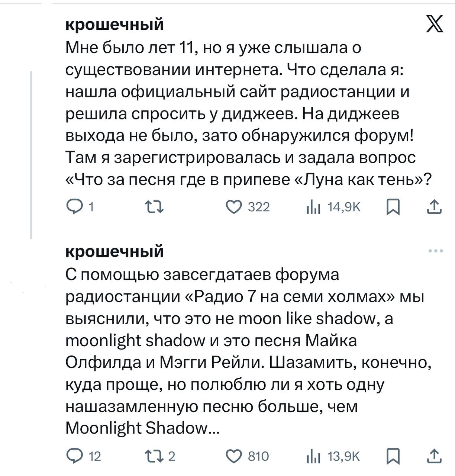Repost the second tweet with 2 reposts
This screenshot has width=455, height=476.
point(154,456)
